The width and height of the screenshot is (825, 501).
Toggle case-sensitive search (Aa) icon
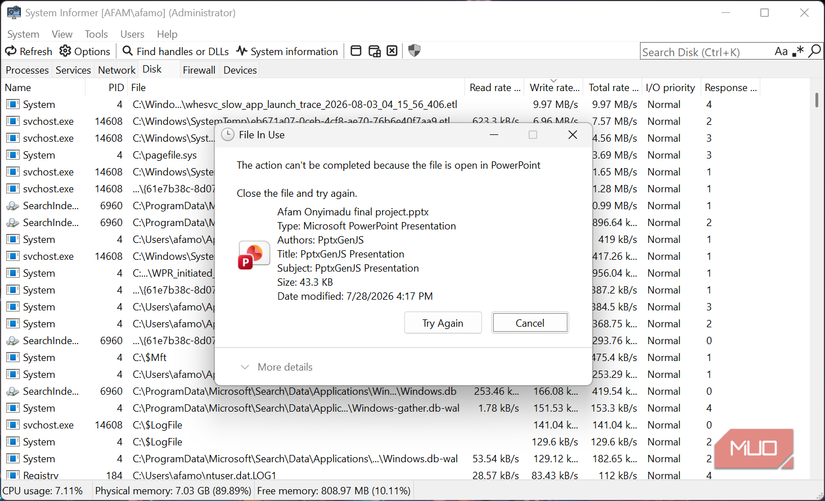781,52
